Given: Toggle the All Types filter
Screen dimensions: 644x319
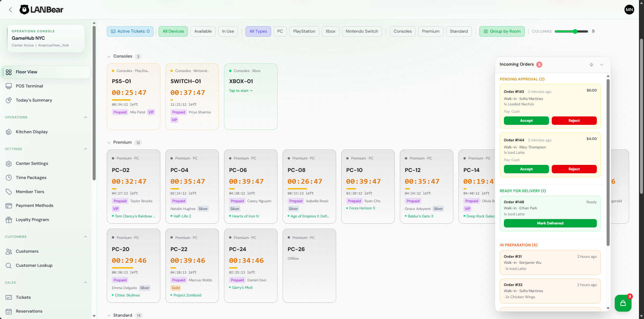Looking at the screenshot, I should [258, 31].
